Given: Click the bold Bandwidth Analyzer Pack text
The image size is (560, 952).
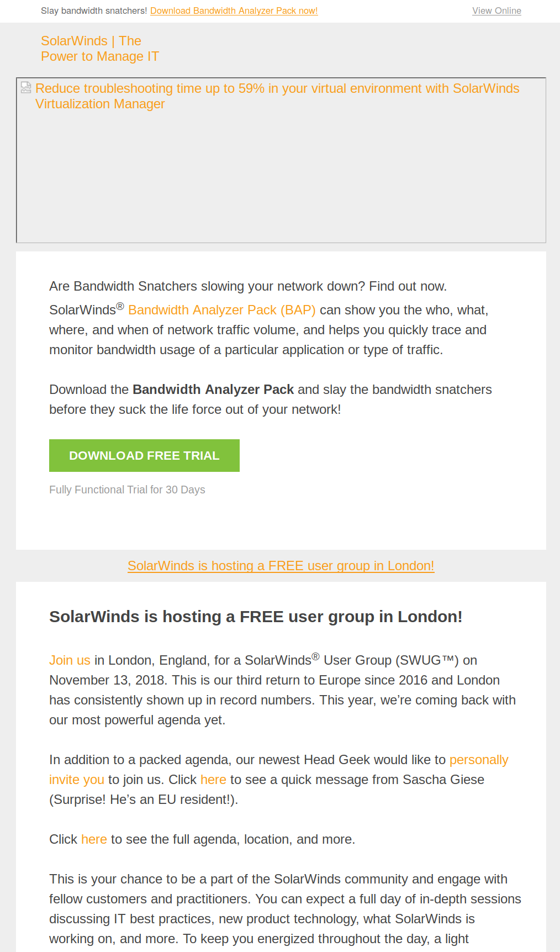Looking at the screenshot, I should pos(213,390).
